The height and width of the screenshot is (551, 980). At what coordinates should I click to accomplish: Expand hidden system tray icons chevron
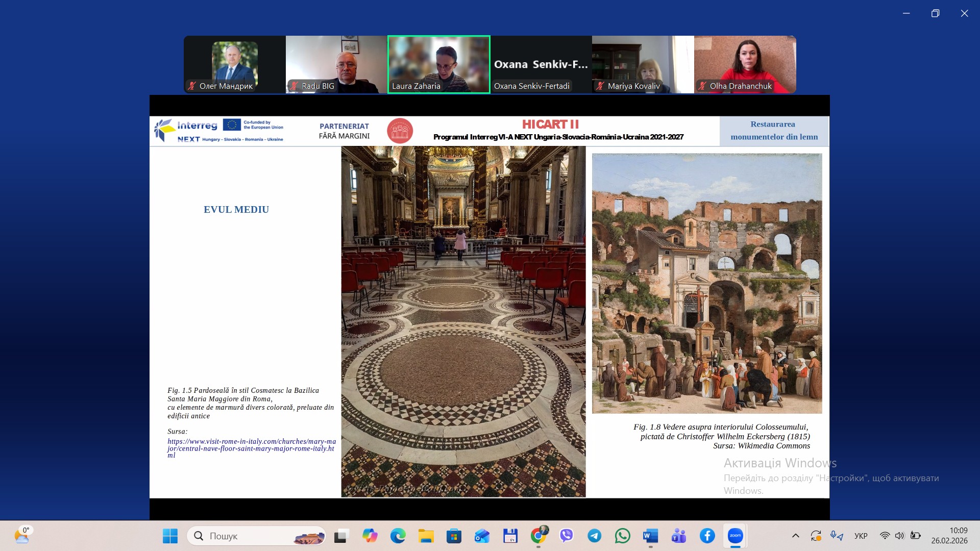point(795,536)
